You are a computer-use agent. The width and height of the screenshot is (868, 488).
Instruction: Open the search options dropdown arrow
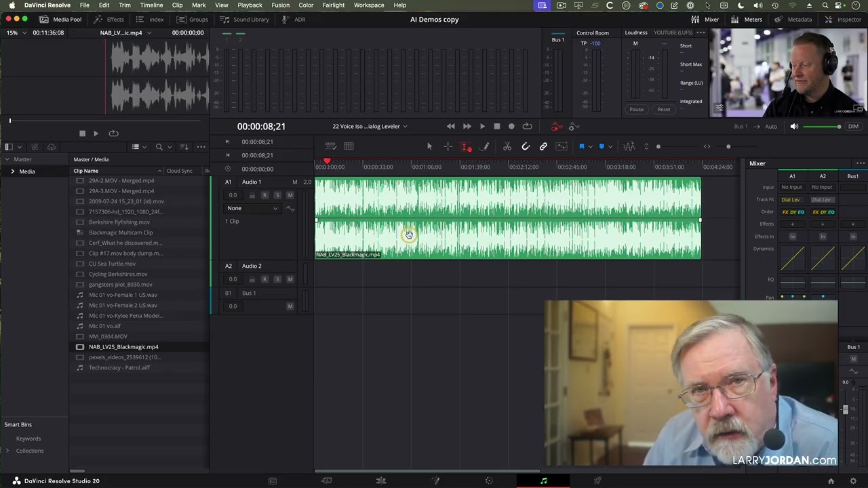point(169,147)
